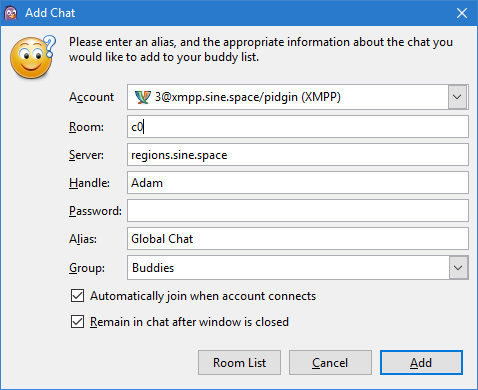
Task: Focus the Server field with regions.sine.space
Action: click(x=298, y=155)
